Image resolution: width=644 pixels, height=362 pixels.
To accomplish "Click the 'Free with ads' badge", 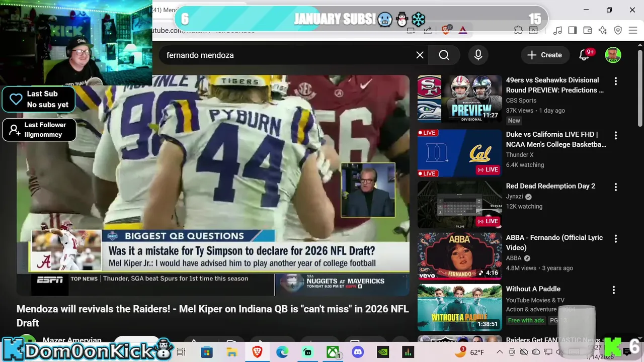I will 526,320.
